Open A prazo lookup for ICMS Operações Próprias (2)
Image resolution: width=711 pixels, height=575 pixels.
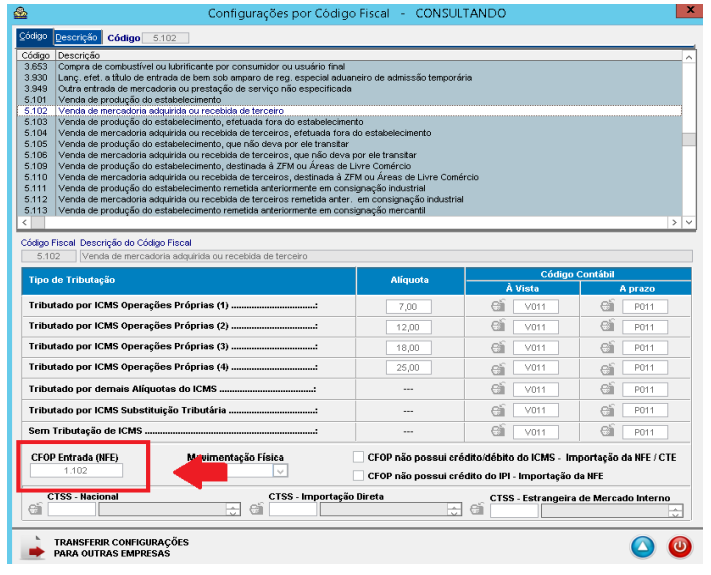click(607, 326)
